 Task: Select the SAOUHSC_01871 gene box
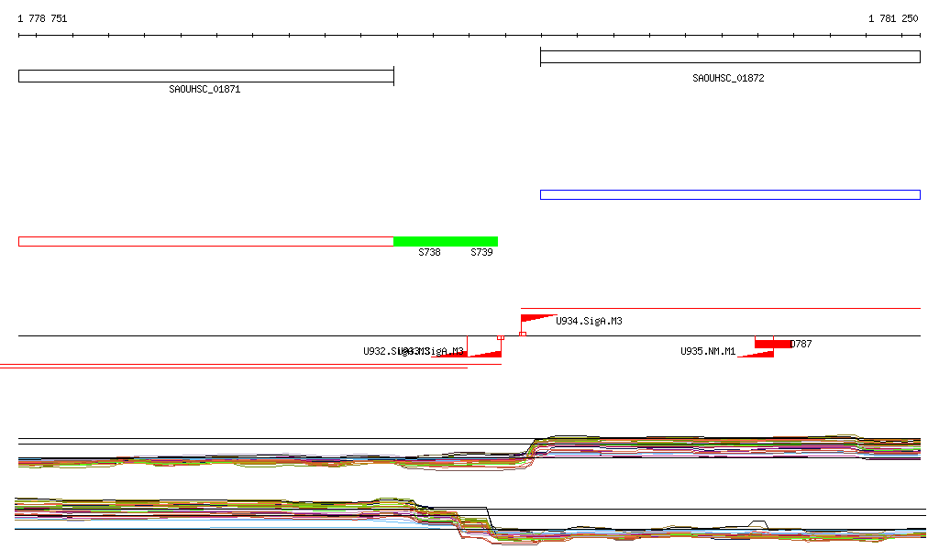pyautogui.click(x=206, y=76)
